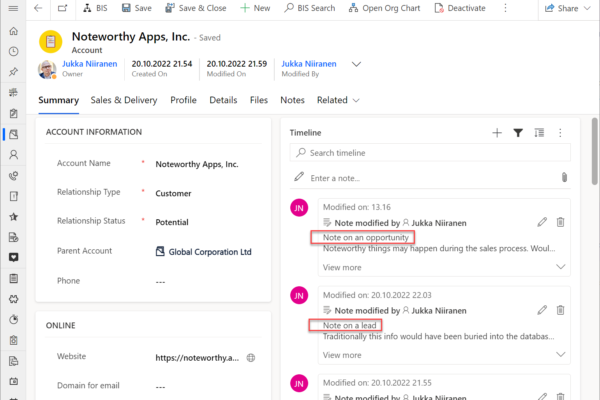Delete the 'Note on a lead' note
The width and height of the screenshot is (600, 400).
pyautogui.click(x=561, y=310)
